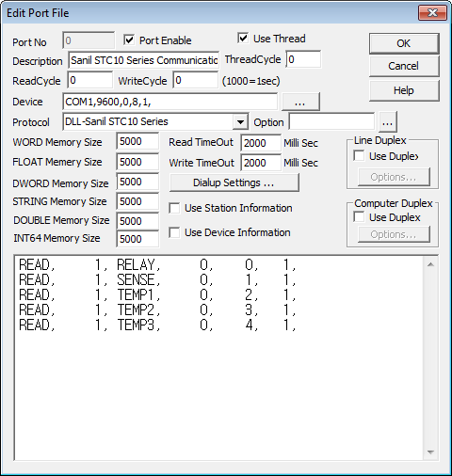Click the Cancel button
452x476 pixels.
tap(404, 66)
